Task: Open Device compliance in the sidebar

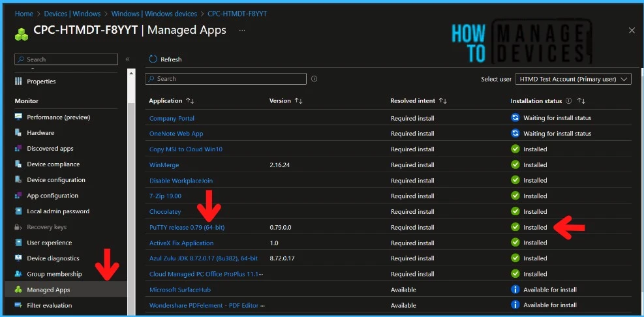Action: pyautogui.click(x=54, y=164)
